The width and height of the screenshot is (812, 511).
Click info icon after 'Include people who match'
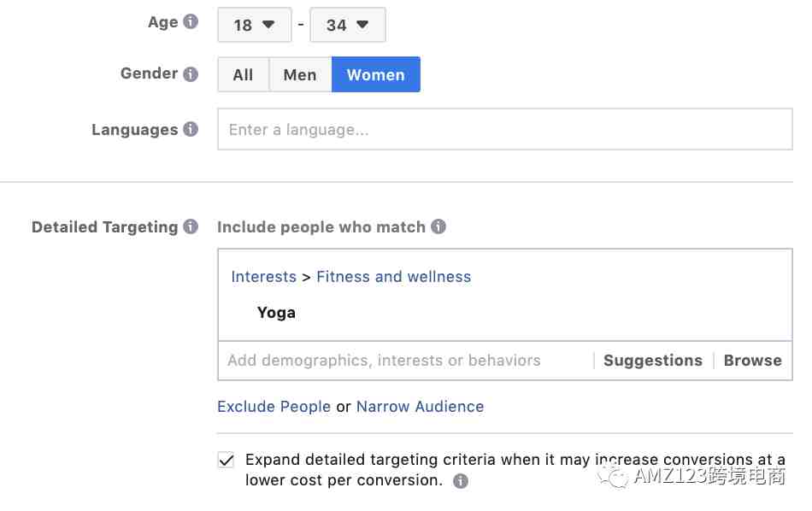tap(438, 226)
